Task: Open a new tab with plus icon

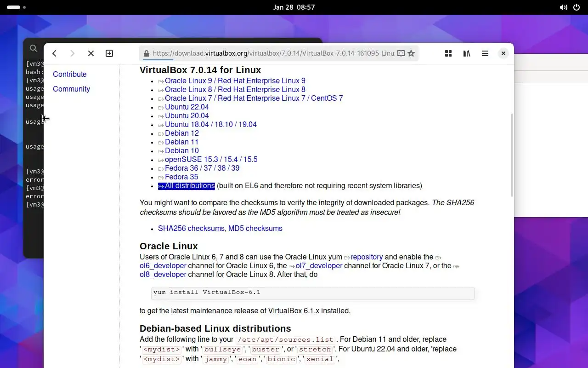Action: (x=109, y=53)
